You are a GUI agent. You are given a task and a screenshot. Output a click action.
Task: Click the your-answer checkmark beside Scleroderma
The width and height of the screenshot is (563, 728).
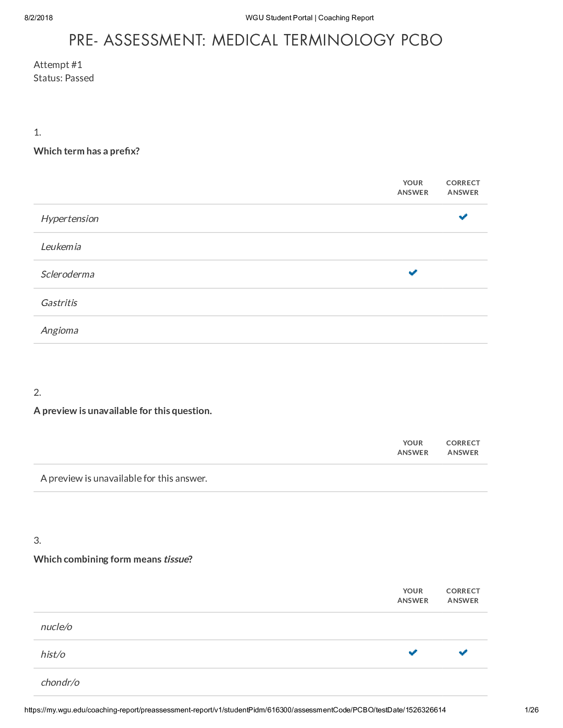(413, 273)
